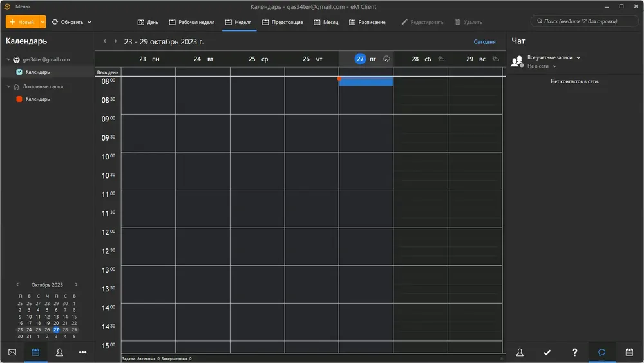Open Calendar section icon in bottom bar

click(35, 352)
